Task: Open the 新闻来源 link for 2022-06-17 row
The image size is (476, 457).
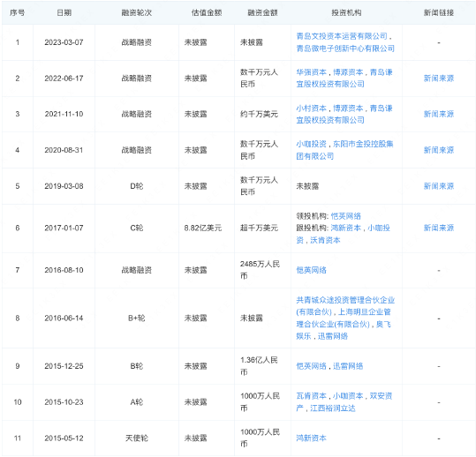Action: point(439,79)
